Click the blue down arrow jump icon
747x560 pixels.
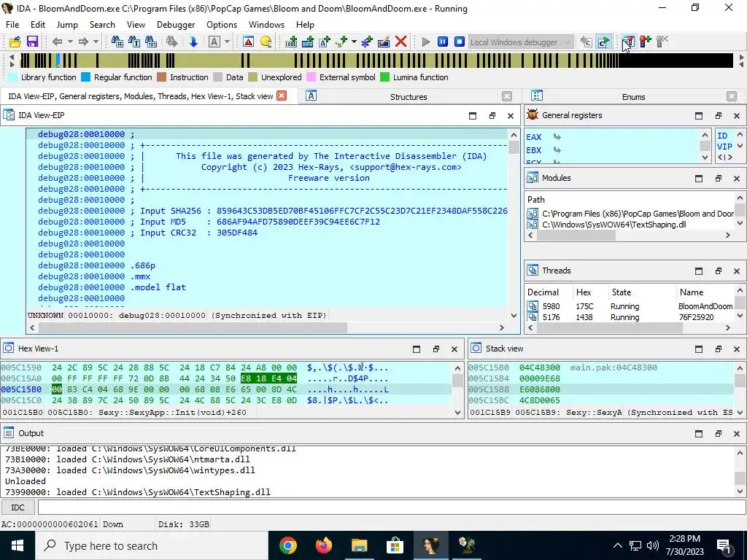(193, 42)
